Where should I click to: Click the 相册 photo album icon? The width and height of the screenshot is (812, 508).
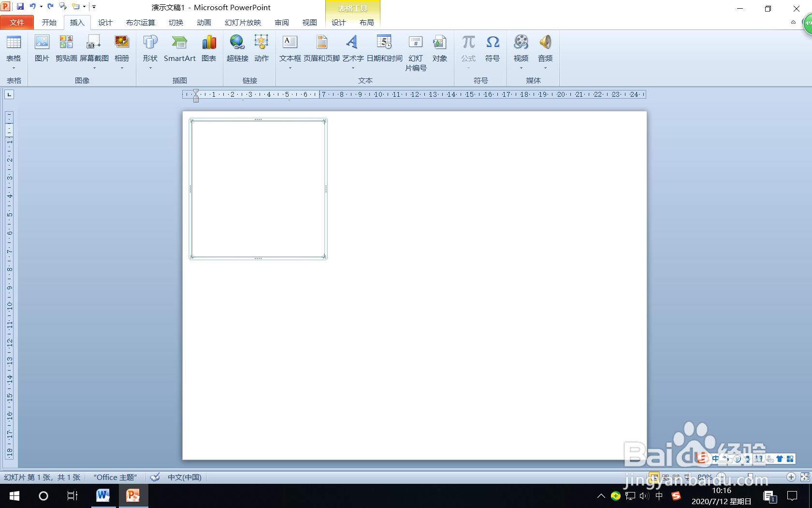(122, 48)
